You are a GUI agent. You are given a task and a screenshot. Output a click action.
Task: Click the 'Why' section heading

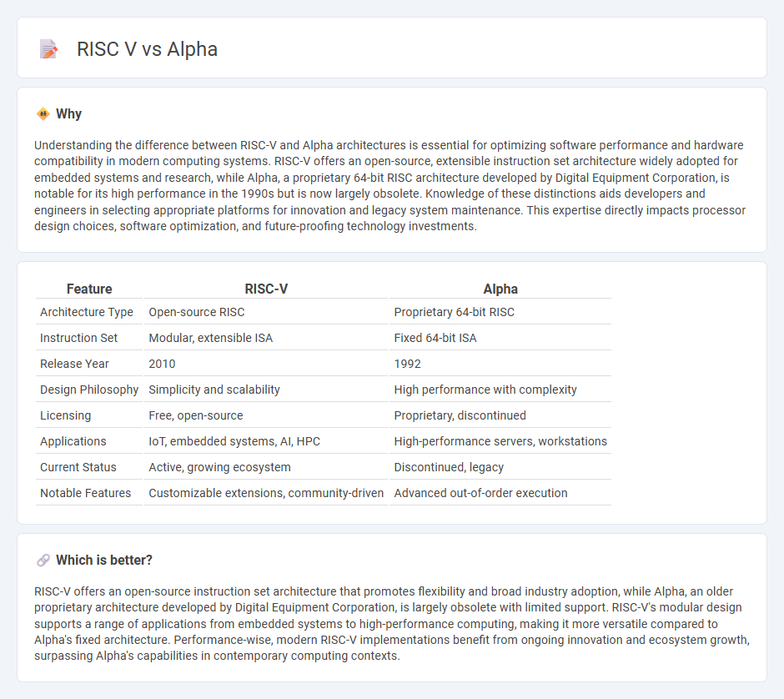point(68,114)
